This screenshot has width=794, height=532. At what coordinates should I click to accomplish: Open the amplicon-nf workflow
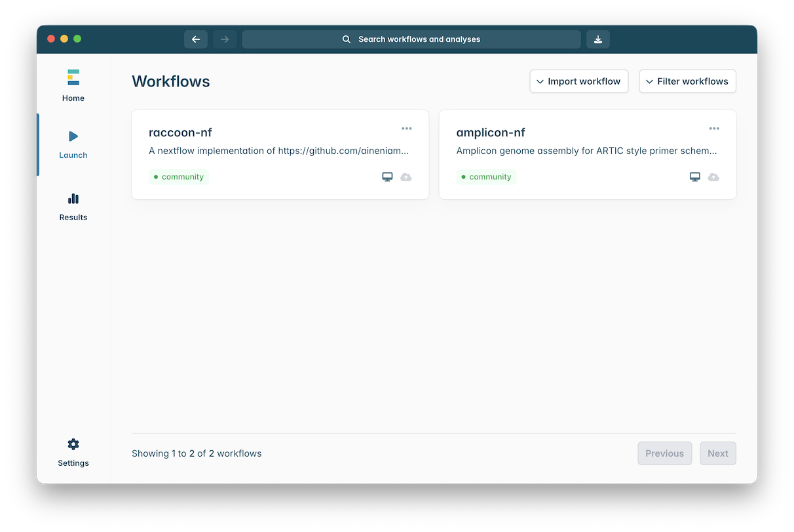tap(491, 132)
